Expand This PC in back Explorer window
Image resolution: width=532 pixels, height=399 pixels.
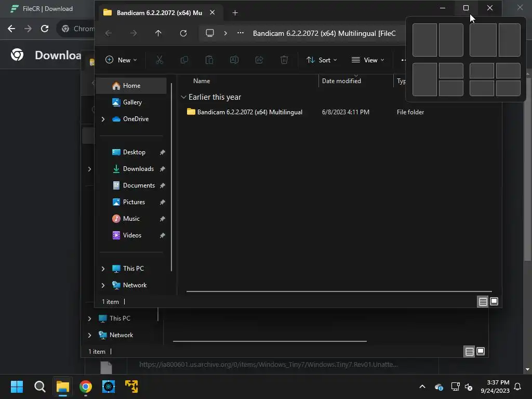[x=89, y=318]
